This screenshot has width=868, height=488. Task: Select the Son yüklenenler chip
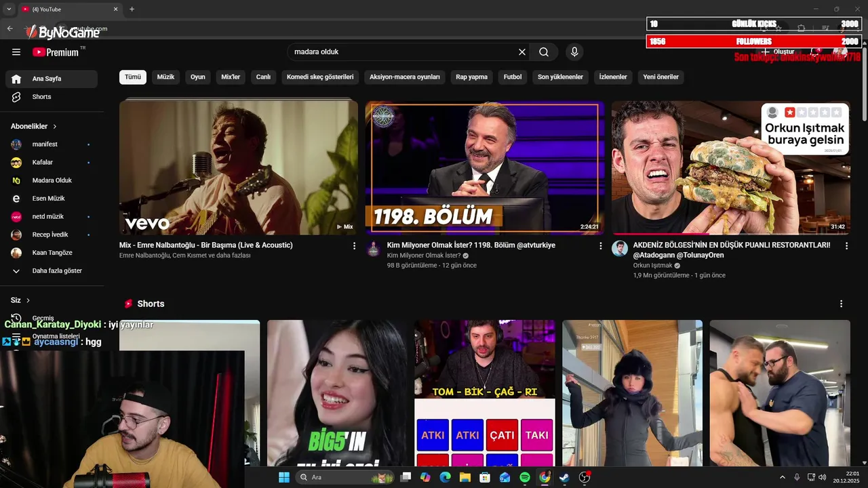tap(560, 77)
